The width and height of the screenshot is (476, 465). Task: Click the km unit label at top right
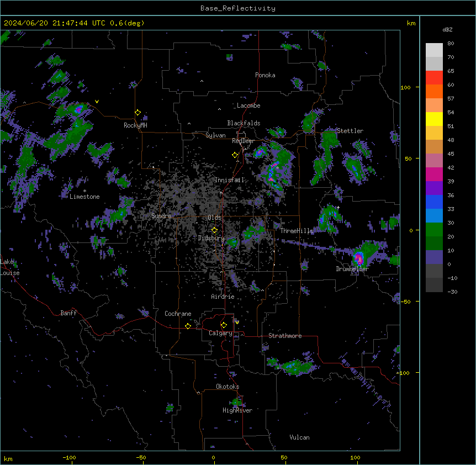[x=411, y=23]
